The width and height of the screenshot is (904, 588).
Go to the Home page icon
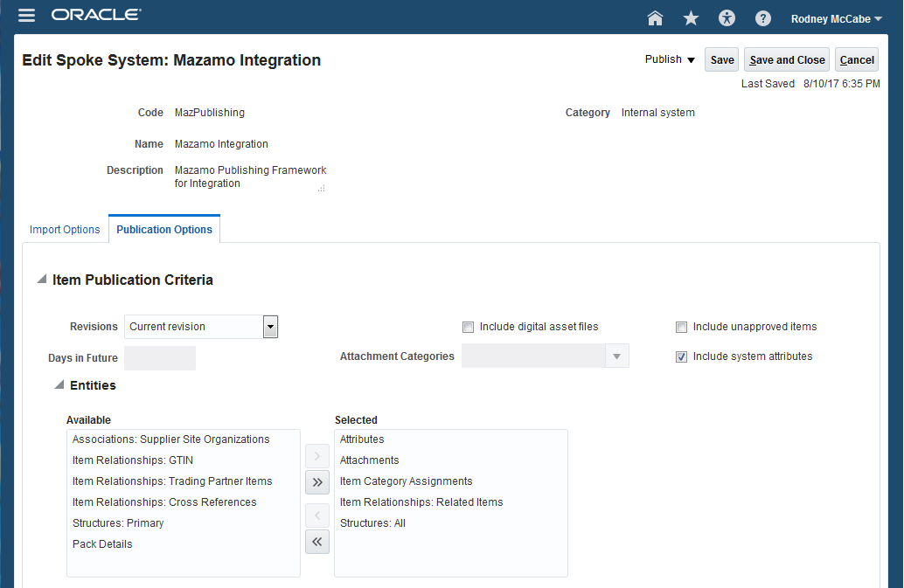point(655,18)
